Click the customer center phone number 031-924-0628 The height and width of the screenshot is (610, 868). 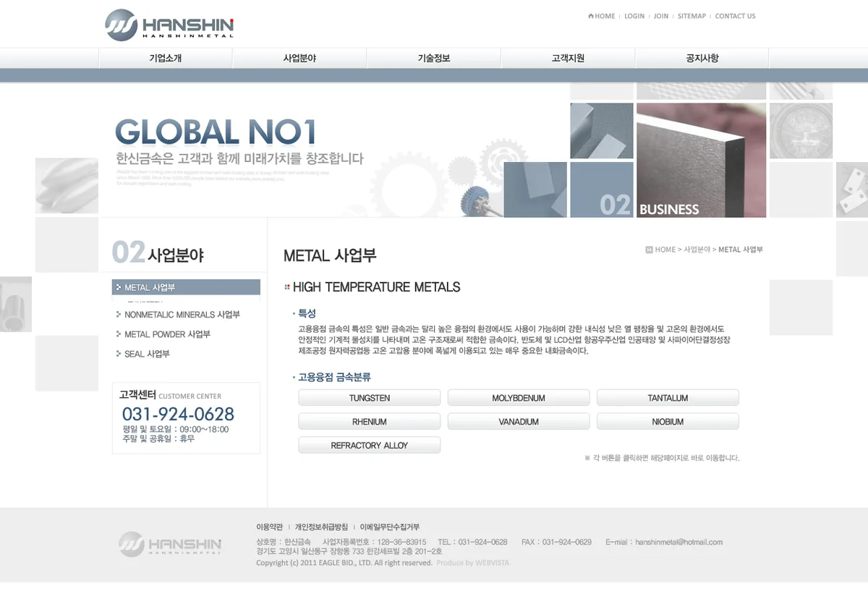(178, 414)
